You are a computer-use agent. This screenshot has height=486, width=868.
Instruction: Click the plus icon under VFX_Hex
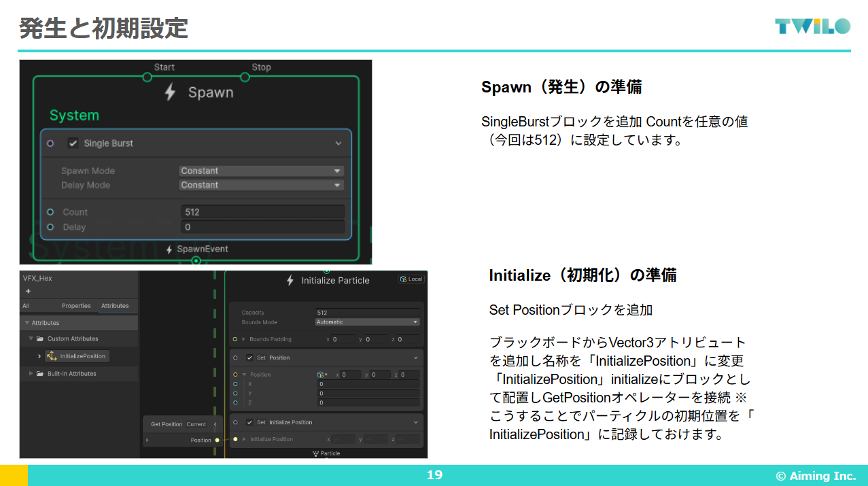[x=28, y=291]
